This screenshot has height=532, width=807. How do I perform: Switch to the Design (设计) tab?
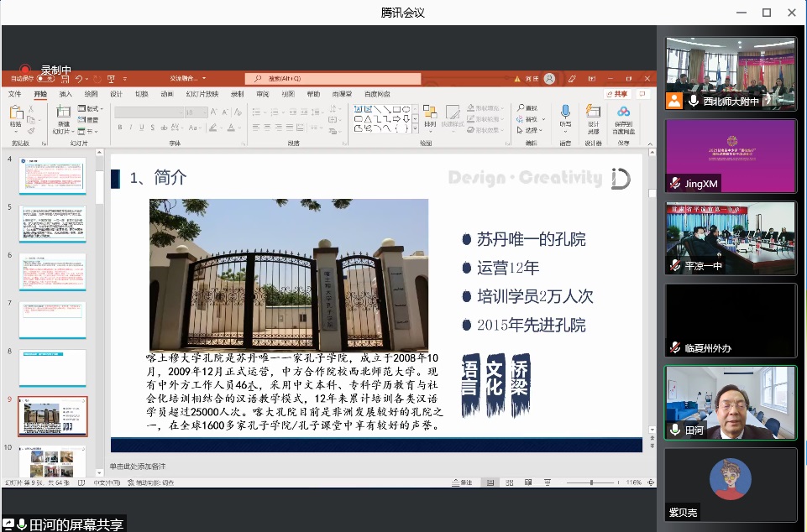116,94
